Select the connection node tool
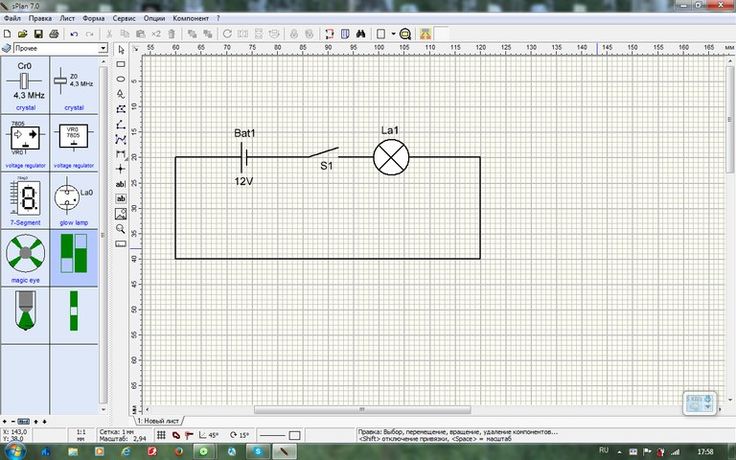 pyautogui.click(x=121, y=169)
